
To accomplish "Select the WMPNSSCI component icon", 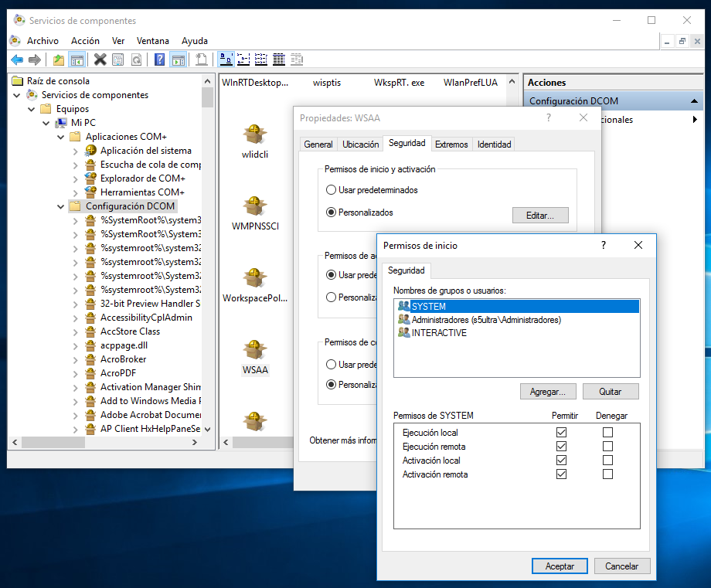I will point(254,207).
